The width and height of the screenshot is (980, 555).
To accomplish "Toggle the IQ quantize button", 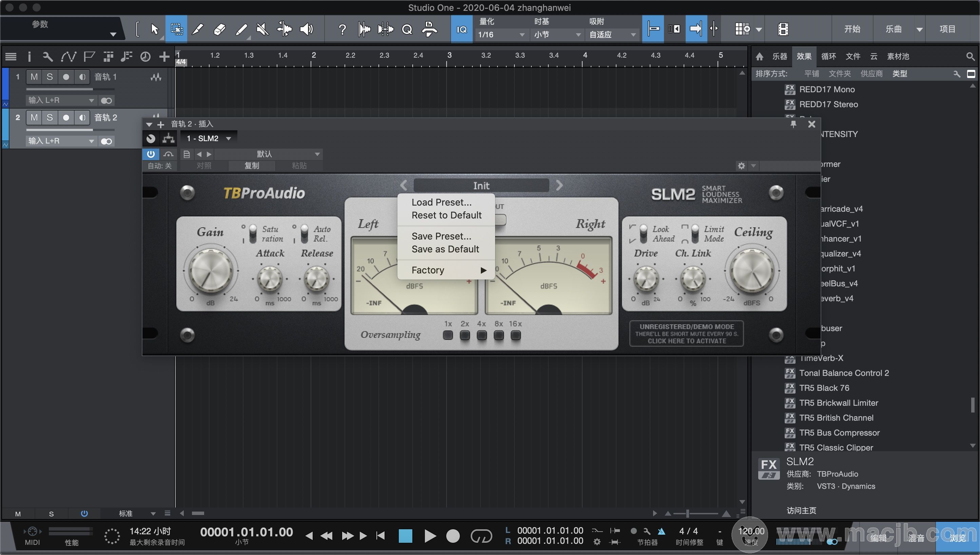I will coord(462,29).
